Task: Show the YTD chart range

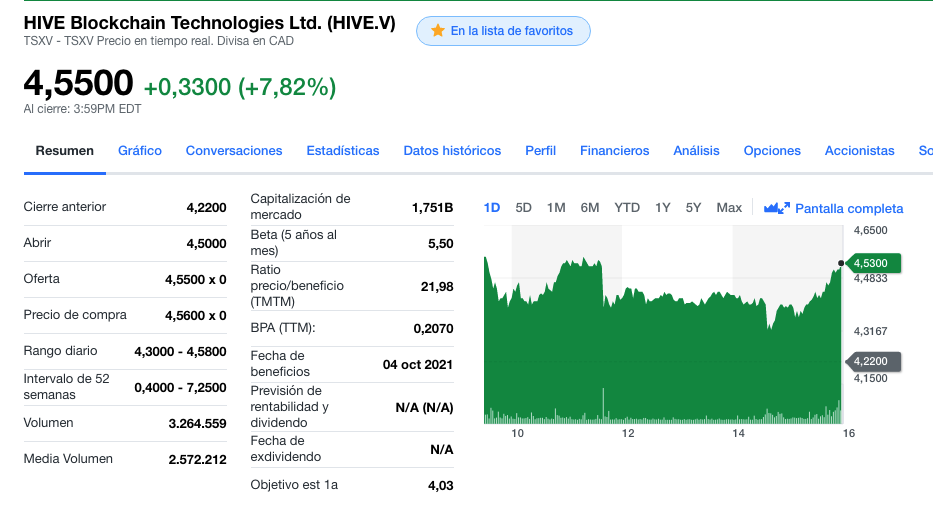Action: tap(627, 208)
